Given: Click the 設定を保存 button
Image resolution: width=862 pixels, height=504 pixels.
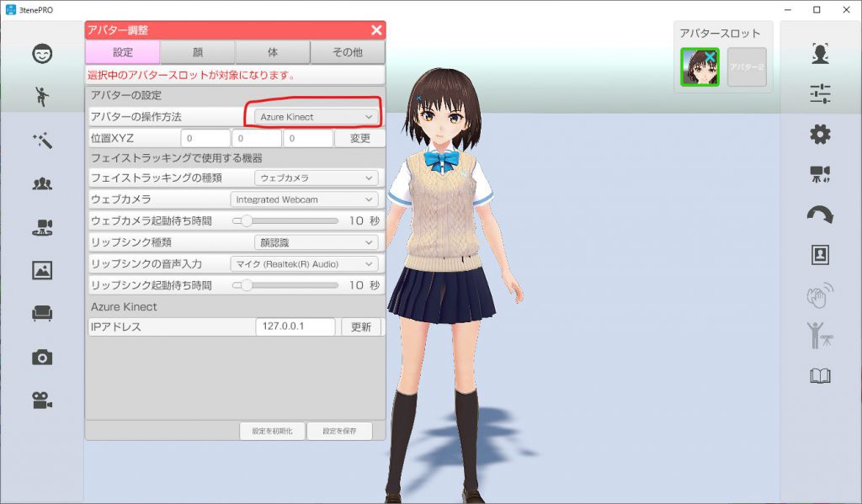Looking at the screenshot, I should coord(339,431).
